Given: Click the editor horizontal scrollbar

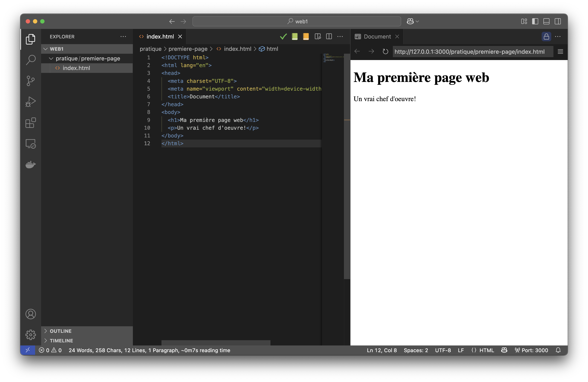Looking at the screenshot, I should [x=216, y=343].
